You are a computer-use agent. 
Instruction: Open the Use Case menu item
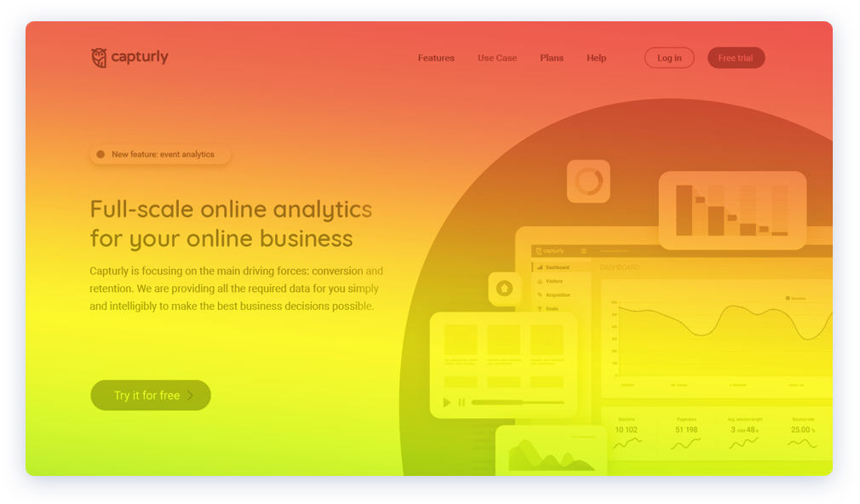pos(497,58)
